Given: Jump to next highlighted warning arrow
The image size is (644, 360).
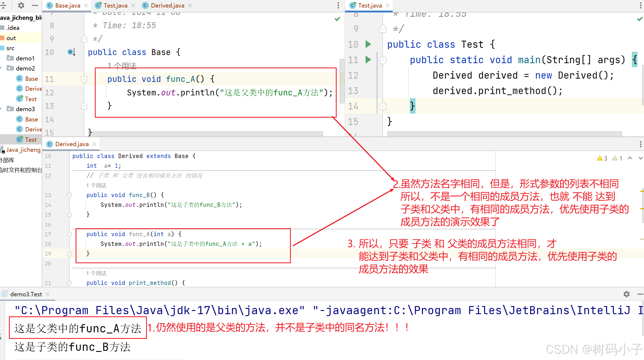Looking at the screenshot, I should tap(640, 158).
